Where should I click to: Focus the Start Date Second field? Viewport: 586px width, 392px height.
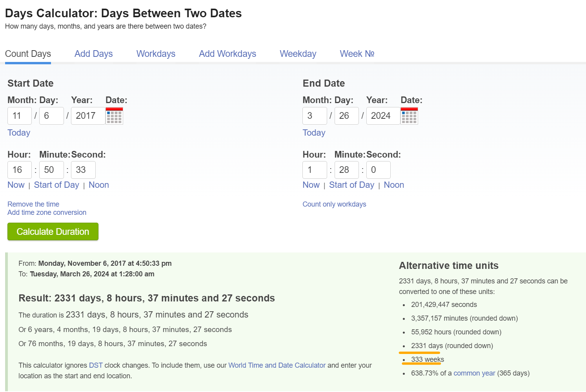coord(83,170)
